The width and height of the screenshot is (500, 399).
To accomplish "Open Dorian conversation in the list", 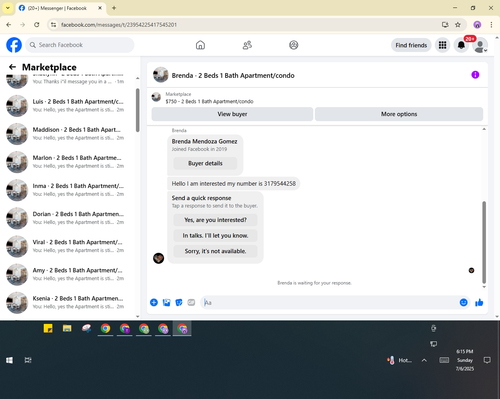I will tap(67, 218).
